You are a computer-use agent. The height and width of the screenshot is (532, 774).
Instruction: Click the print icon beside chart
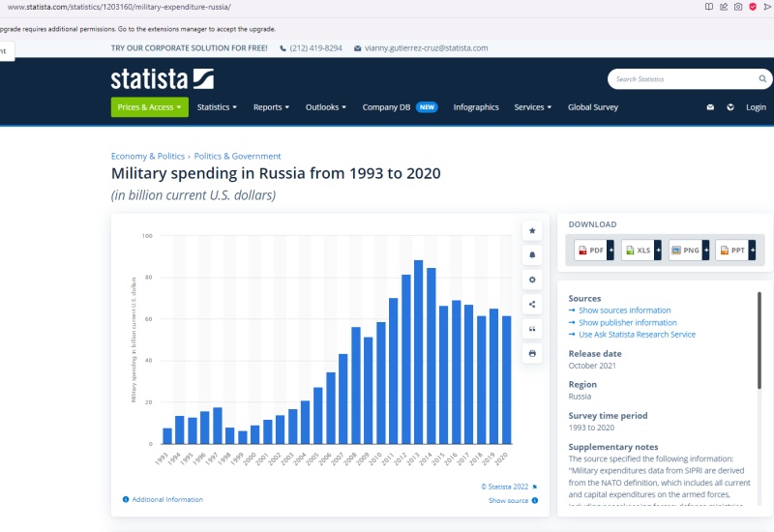click(532, 354)
